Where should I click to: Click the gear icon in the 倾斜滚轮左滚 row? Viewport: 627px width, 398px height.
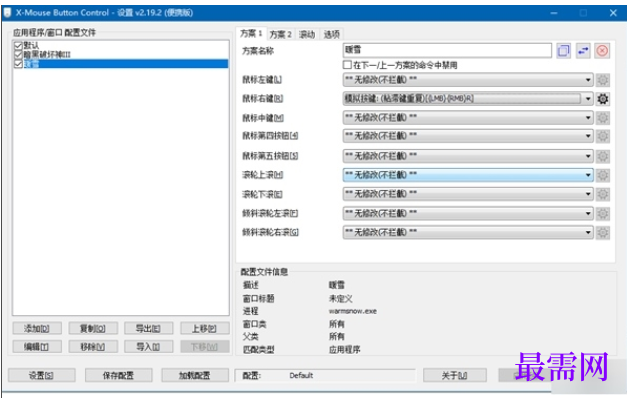pos(603,213)
